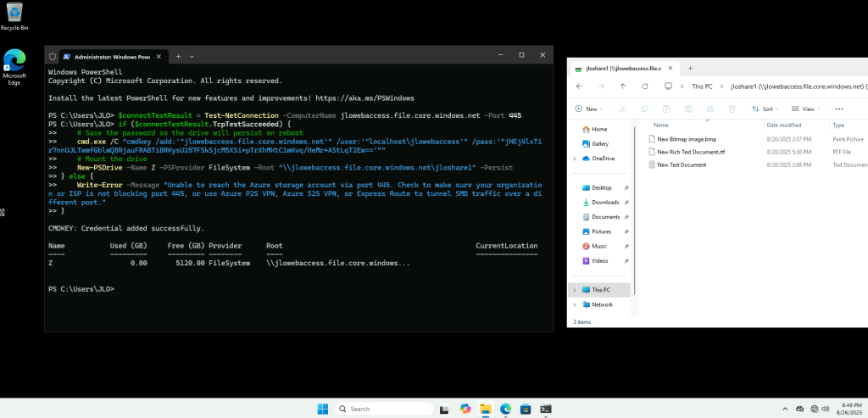Open Microsoft Store from the taskbar
The width and height of the screenshot is (868, 418).
pos(526,409)
